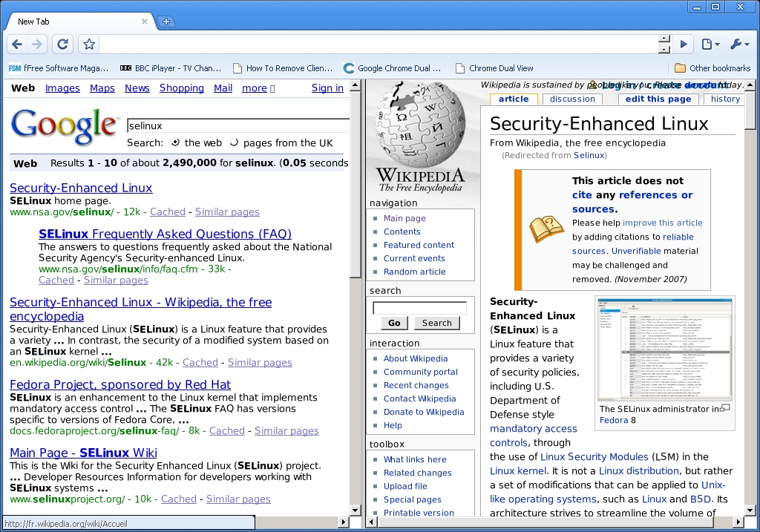The height and width of the screenshot is (532, 760).
Task: Open Main Page - SELinux Wiki result
Action: click(83, 453)
